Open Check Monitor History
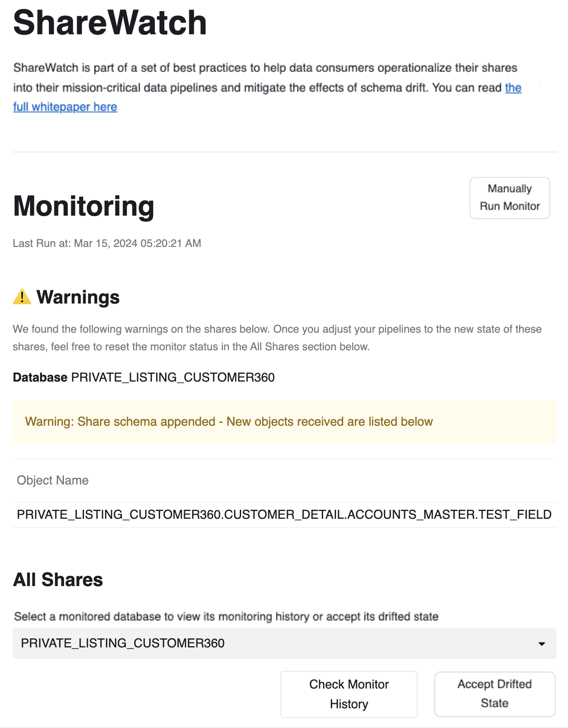568x728 pixels. click(349, 694)
